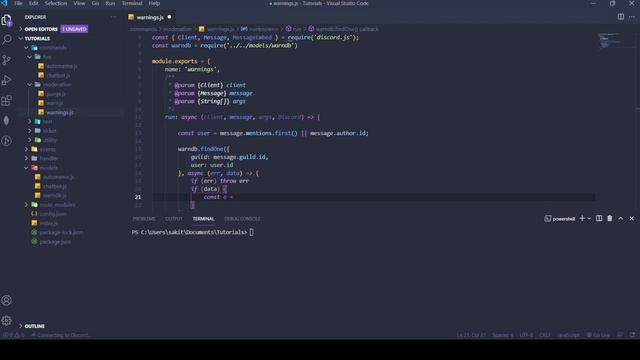Select the warnings.js editor tab
The height and width of the screenshot is (360, 640).
pos(149,17)
